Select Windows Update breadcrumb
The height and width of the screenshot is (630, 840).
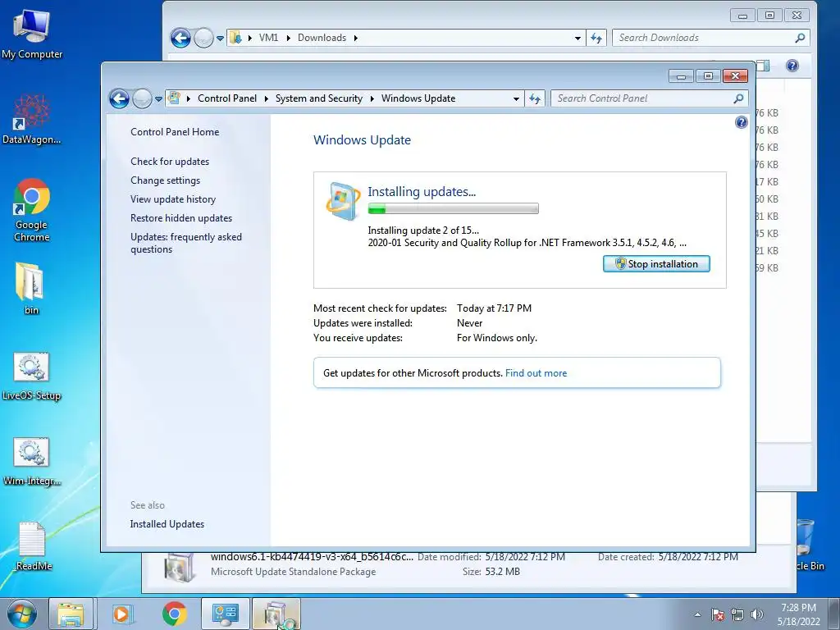tap(418, 98)
